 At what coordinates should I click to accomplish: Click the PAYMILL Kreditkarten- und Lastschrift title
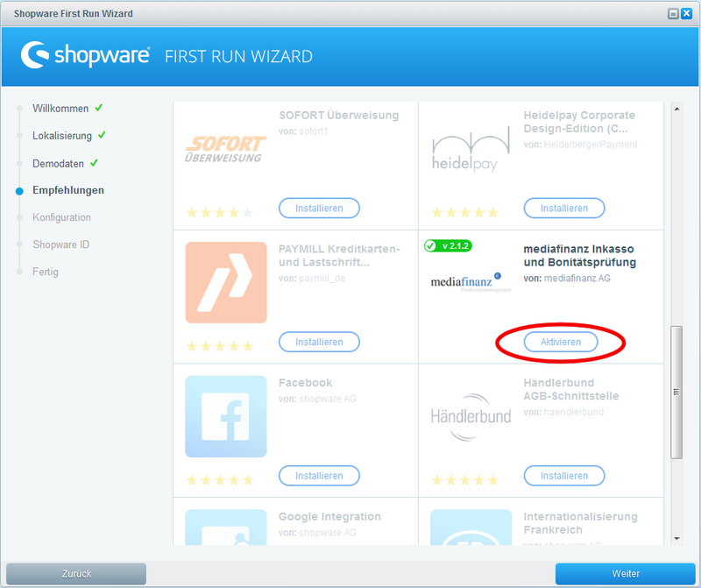339,255
